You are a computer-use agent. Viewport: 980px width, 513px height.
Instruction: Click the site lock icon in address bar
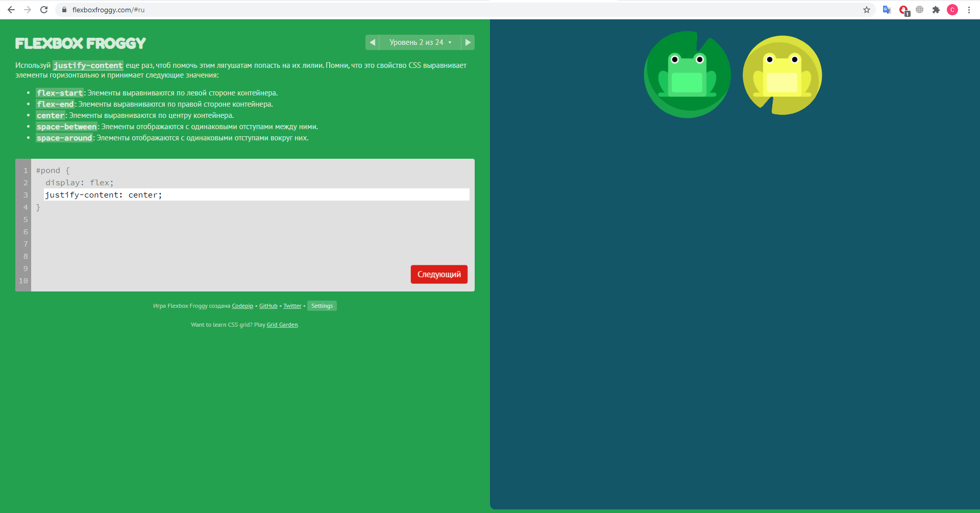pos(64,10)
